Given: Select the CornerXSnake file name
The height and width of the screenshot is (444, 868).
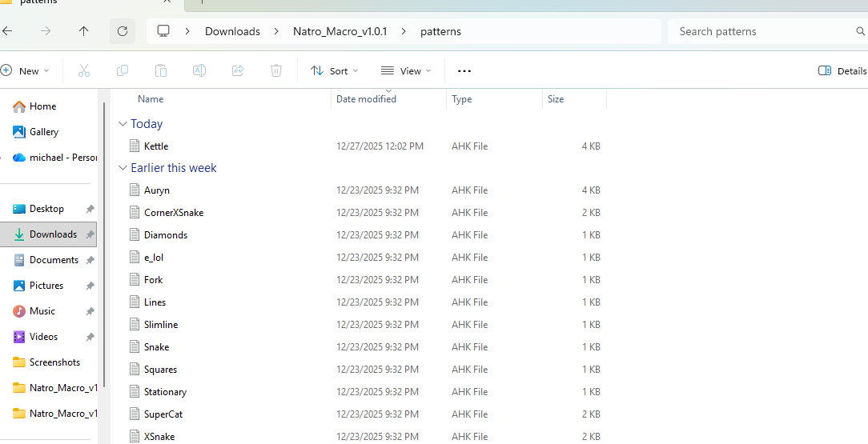Looking at the screenshot, I should point(174,213).
